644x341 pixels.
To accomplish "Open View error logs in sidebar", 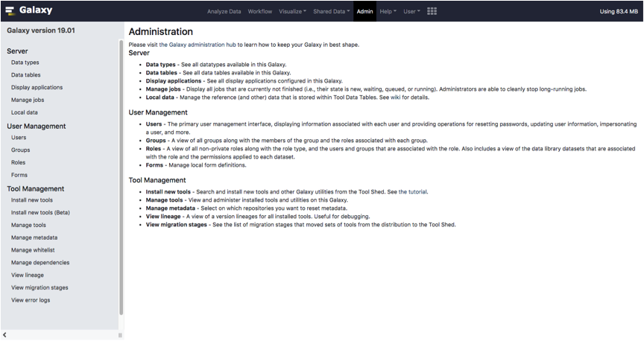I will (31, 300).
